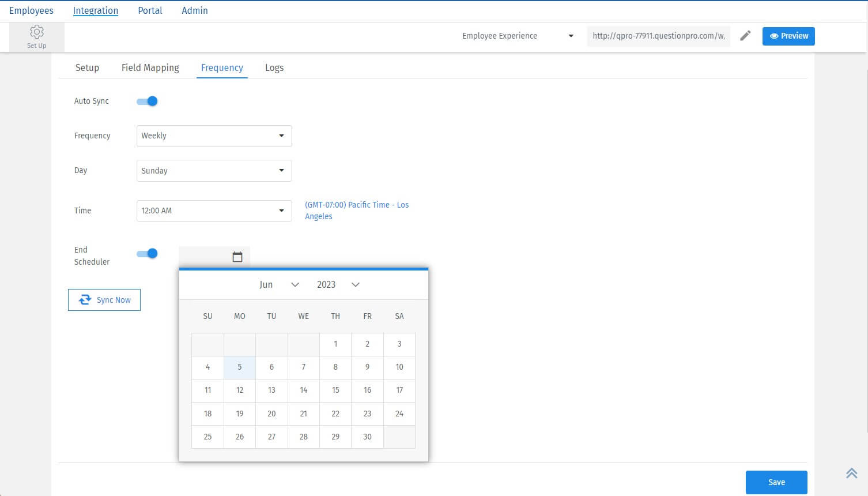Open the Pacific Time - Los Angeles timezone link
The height and width of the screenshot is (496, 868).
point(357,211)
